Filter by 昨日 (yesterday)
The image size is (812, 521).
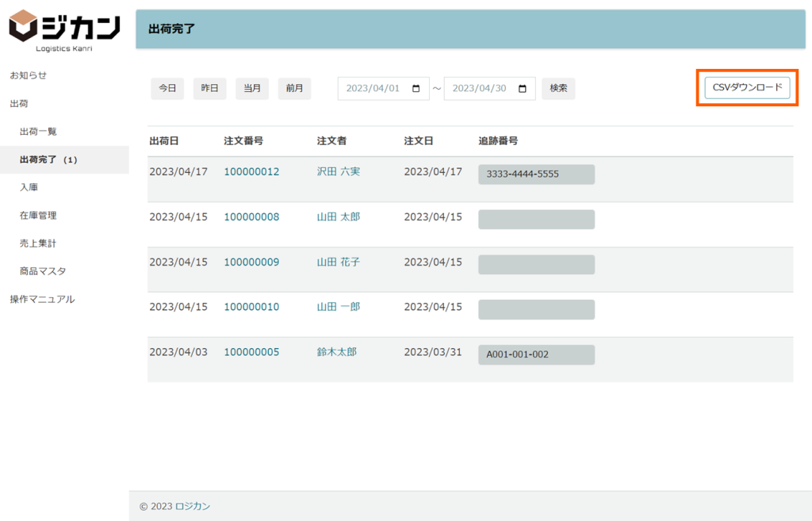coord(209,89)
